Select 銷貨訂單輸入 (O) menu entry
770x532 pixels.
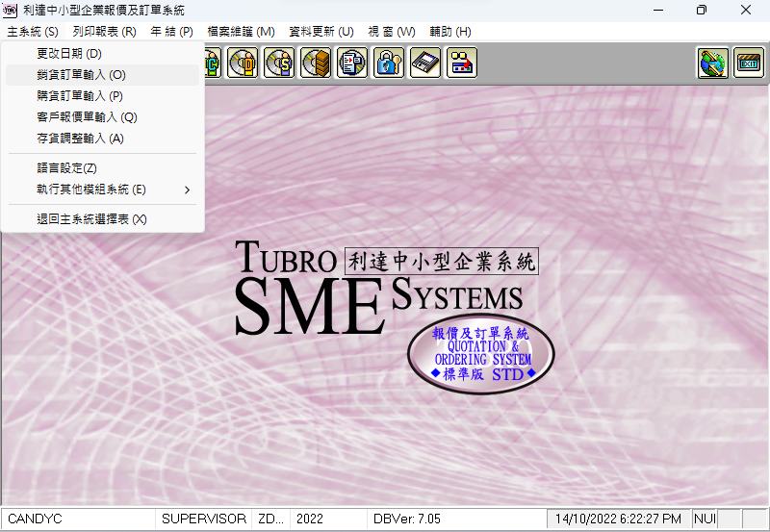point(103,75)
